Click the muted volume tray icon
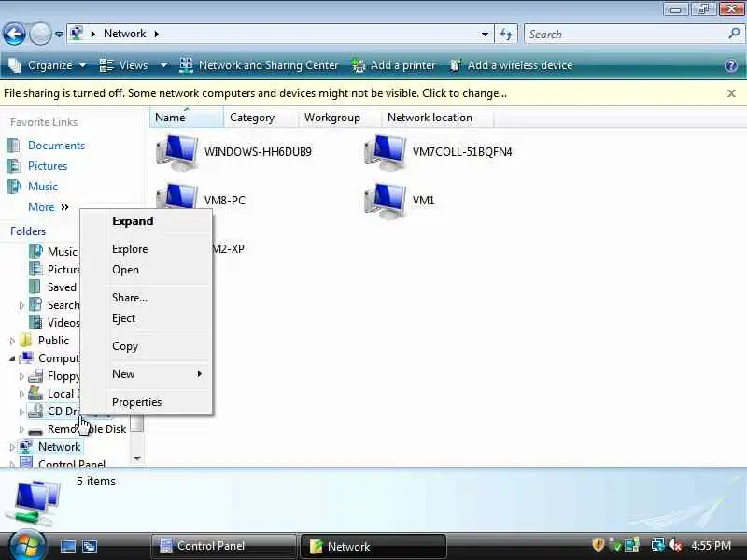 675,544
